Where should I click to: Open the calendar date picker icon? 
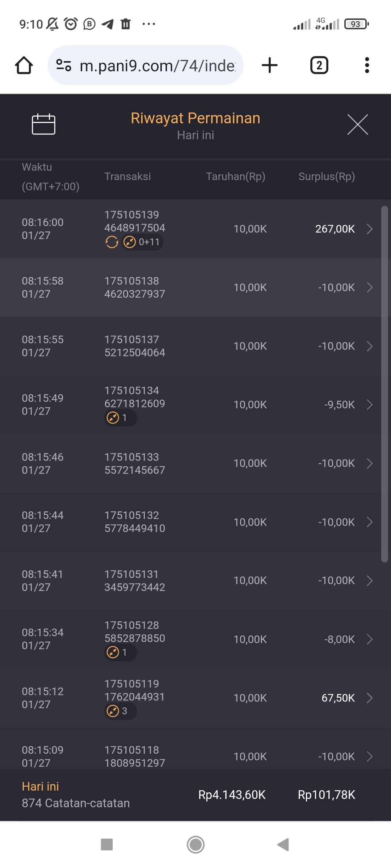[43, 124]
